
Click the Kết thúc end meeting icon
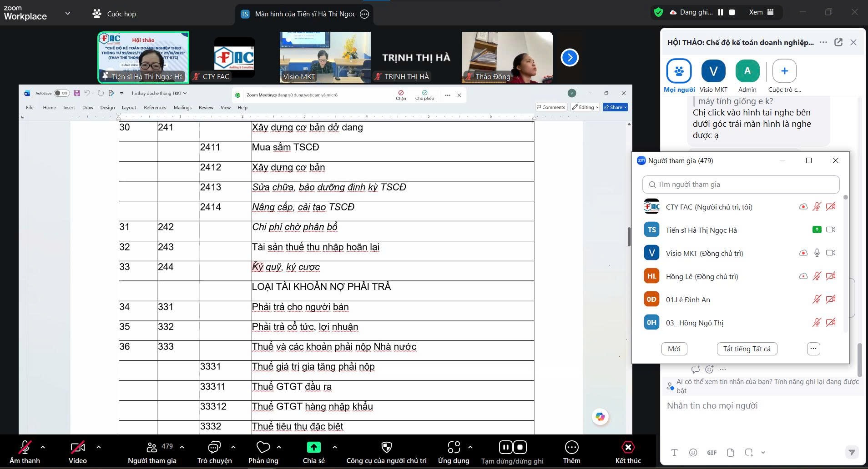[628, 448]
